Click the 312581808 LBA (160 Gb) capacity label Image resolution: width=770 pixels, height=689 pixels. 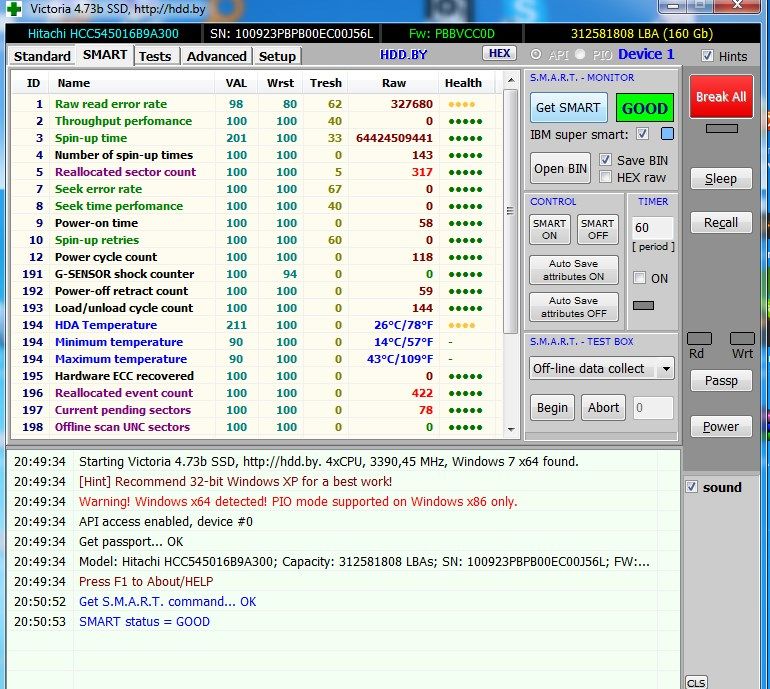[642, 33]
